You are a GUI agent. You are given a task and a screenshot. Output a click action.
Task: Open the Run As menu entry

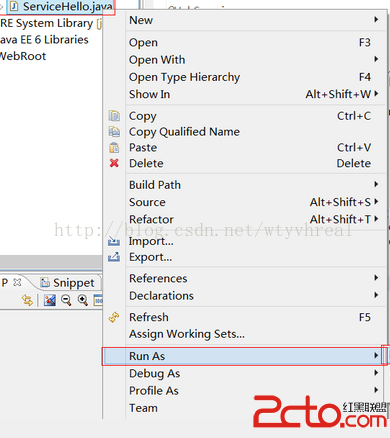click(x=244, y=356)
